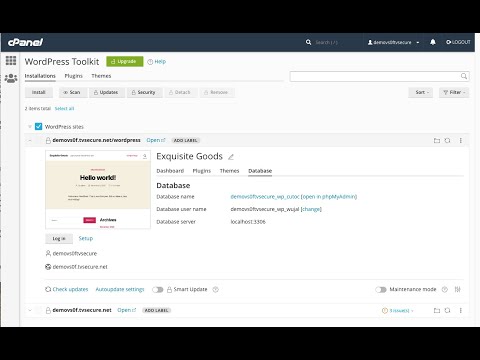Open the three-dot menu for demovs0f.tvsecure.net
Viewport: 480px width, 360px height.
coord(461,310)
